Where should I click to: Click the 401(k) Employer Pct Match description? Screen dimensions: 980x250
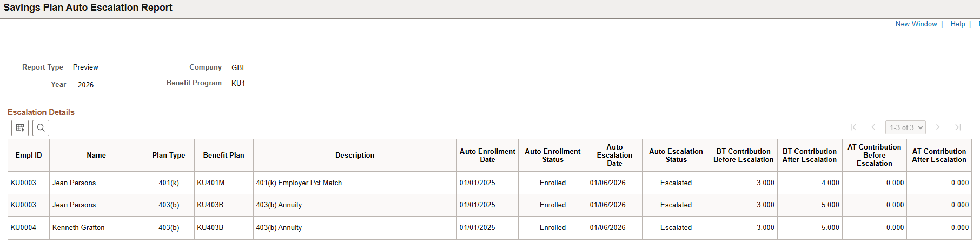pos(299,183)
